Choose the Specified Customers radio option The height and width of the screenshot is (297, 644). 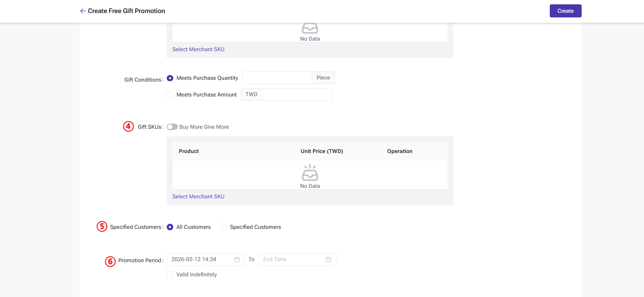click(x=224, y=227)
